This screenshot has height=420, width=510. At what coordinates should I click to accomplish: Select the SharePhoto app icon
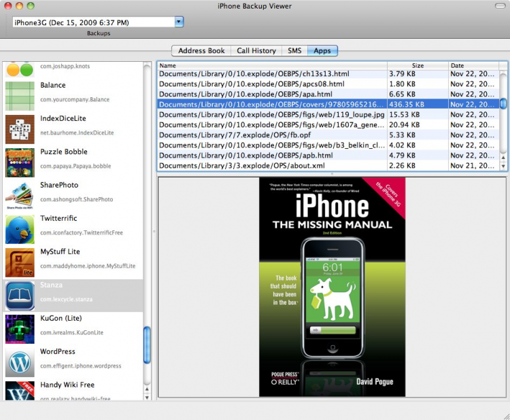tap(20, 196)
